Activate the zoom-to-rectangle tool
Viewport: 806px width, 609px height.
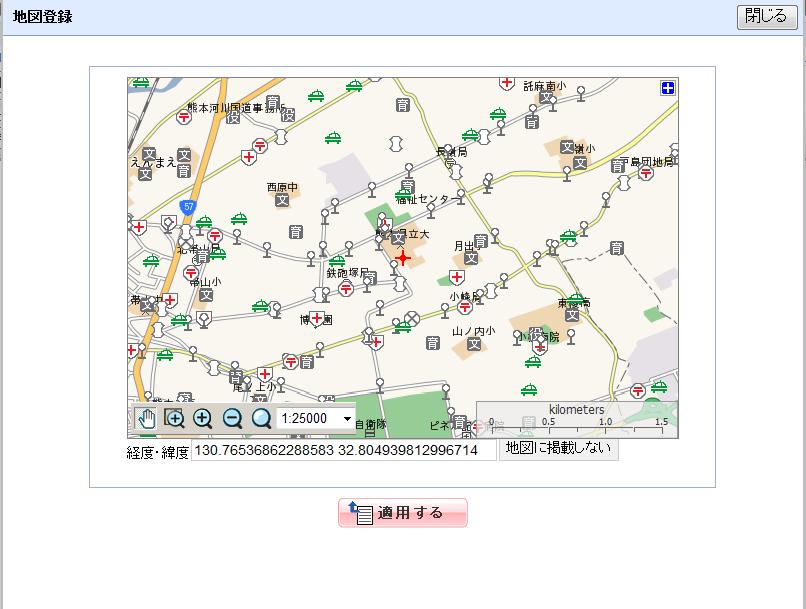pos(174,418)
